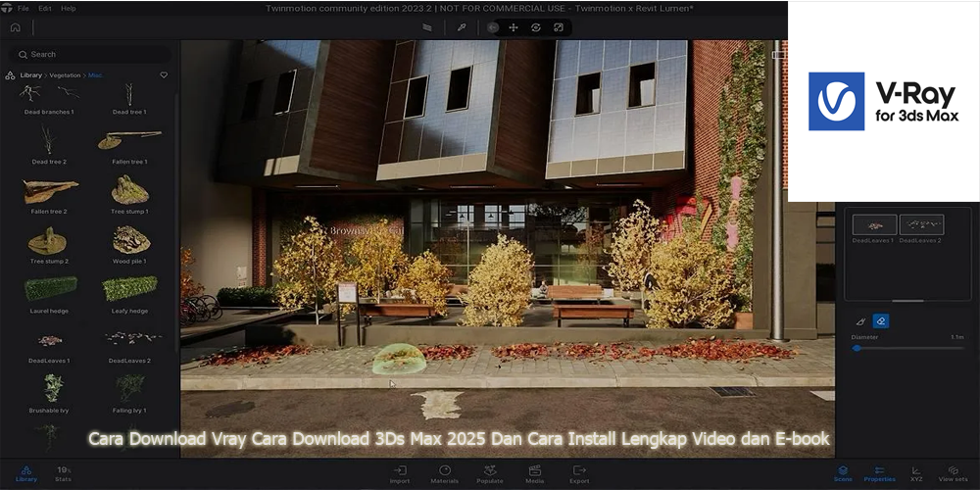Select the Tree stump 2 asset

pos(49,244)
